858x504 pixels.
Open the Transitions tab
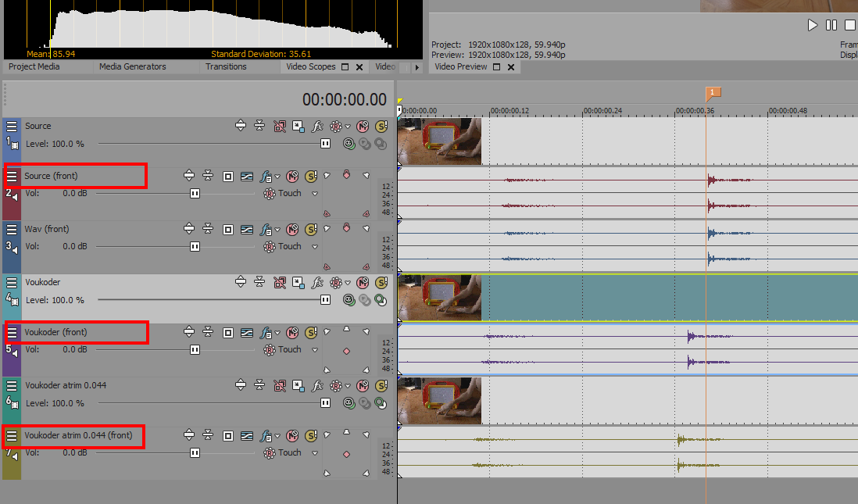pyautogui.click(x=226, y=67)
